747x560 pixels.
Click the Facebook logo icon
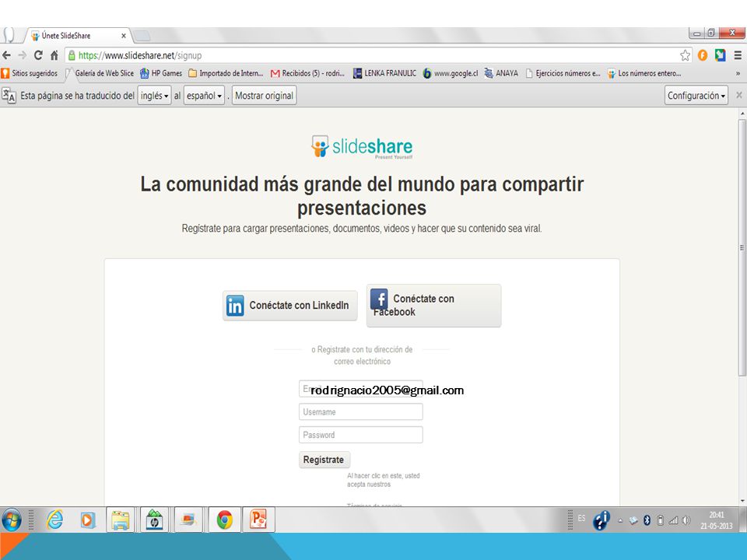(379, 299)
